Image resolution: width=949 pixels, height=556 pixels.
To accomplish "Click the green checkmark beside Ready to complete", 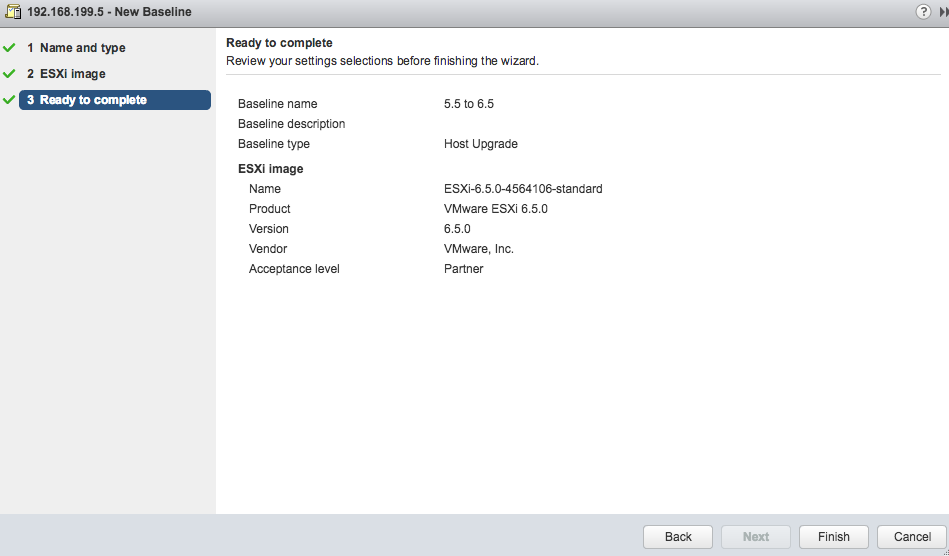I will [x=9, y=99].
